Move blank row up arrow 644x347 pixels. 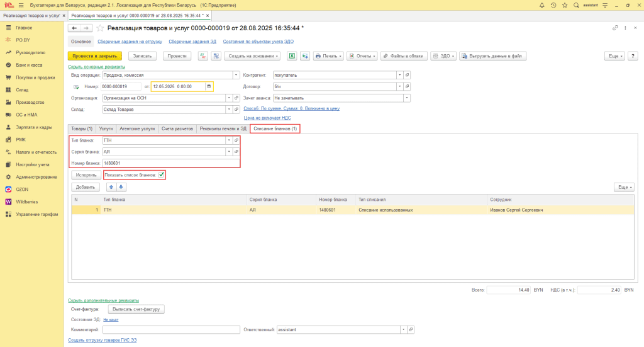click(x=111, y=187)
